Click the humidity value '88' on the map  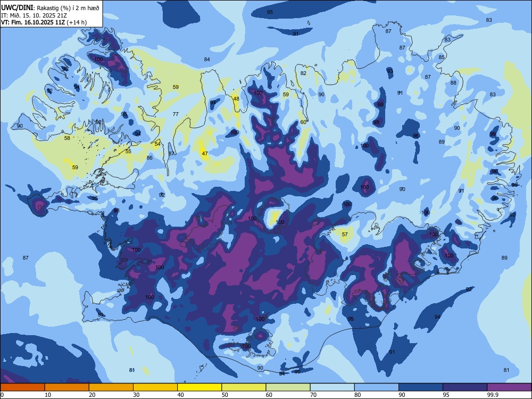[x=453, y=83]
